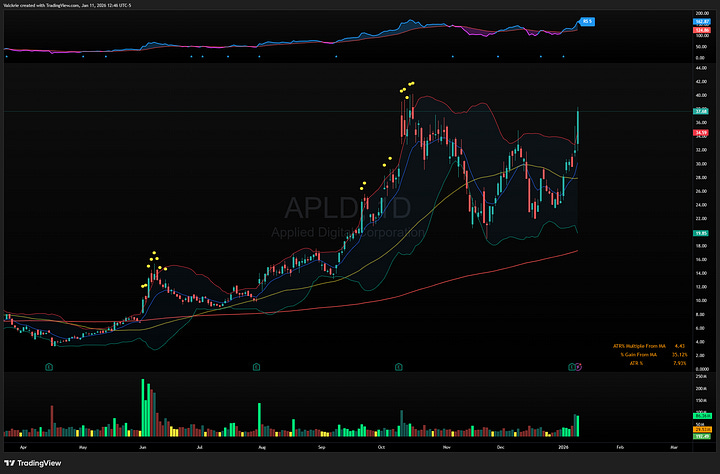Viewport: 720px width, 474px height.
Task: Click the latest green candle at right edge
Action: [x=578, y=127]
